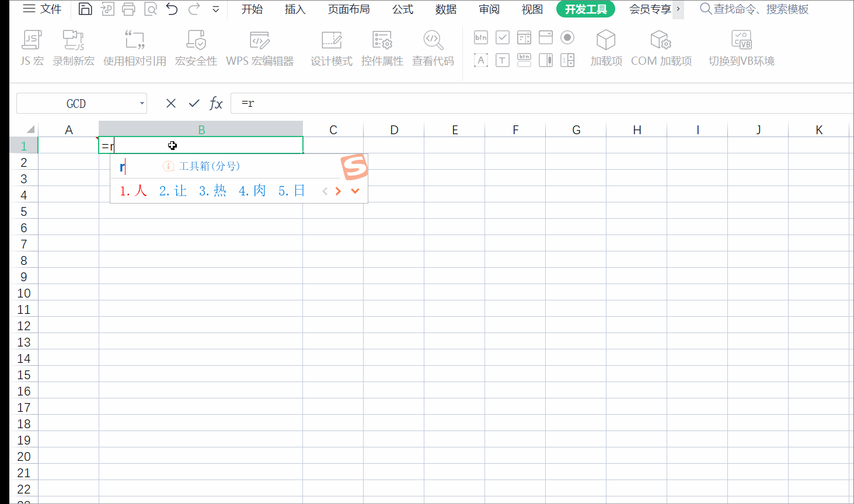Choose IME candidate 1. 人
Viewport: 854px width, 504px height.
[133, 191]
